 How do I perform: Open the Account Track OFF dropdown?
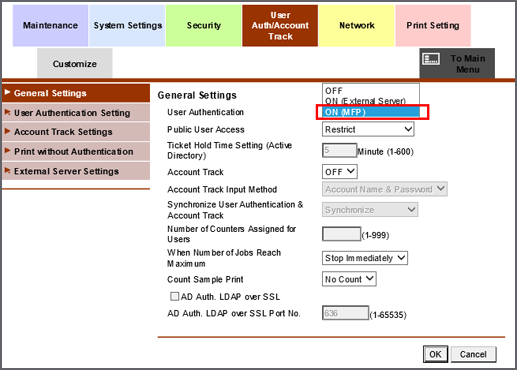click(340, 172)
